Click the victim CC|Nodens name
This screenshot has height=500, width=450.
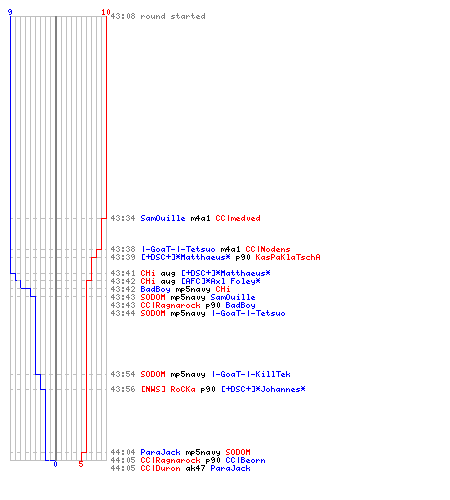pos(268,249)
